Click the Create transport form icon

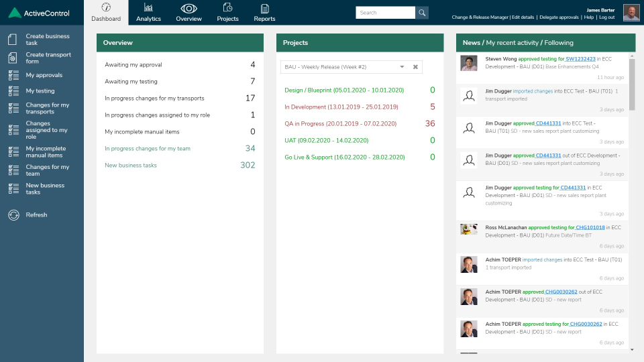click(x=13, y=58)
